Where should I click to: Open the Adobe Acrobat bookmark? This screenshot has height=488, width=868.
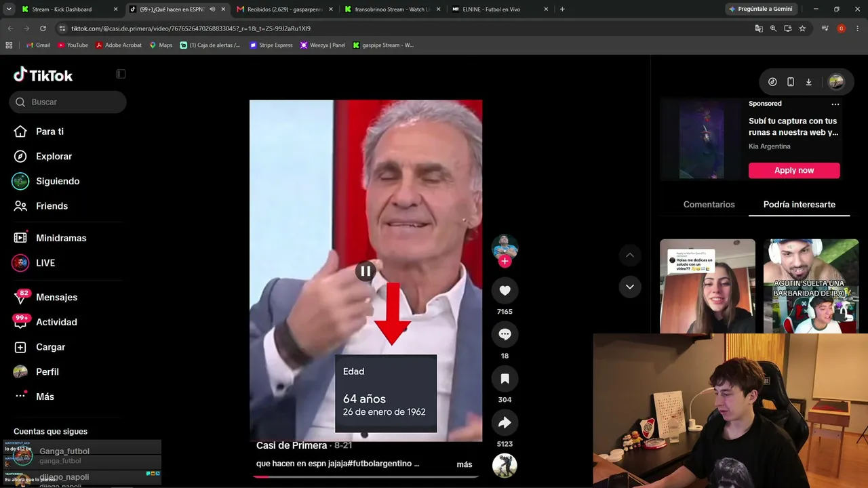click(119, 45)
